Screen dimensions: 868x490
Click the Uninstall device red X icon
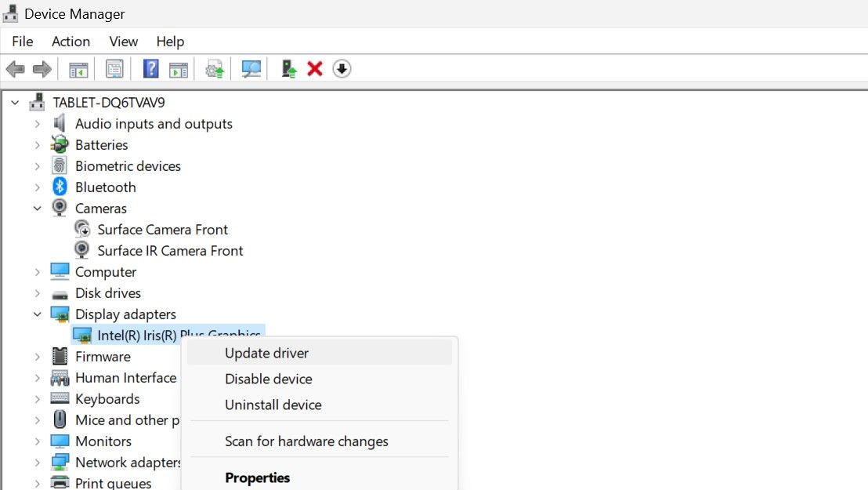pyautogui.click(x=314, y=68)
